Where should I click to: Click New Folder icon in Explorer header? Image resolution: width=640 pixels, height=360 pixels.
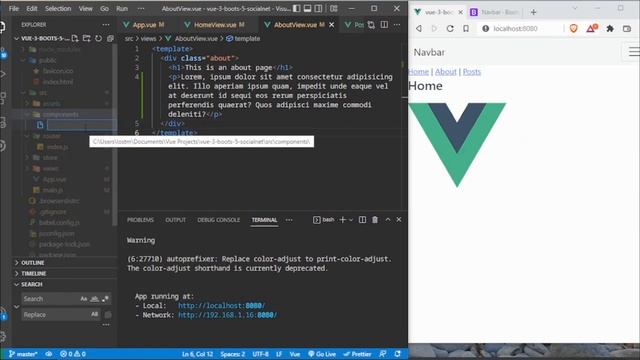(x=87, y=38)
